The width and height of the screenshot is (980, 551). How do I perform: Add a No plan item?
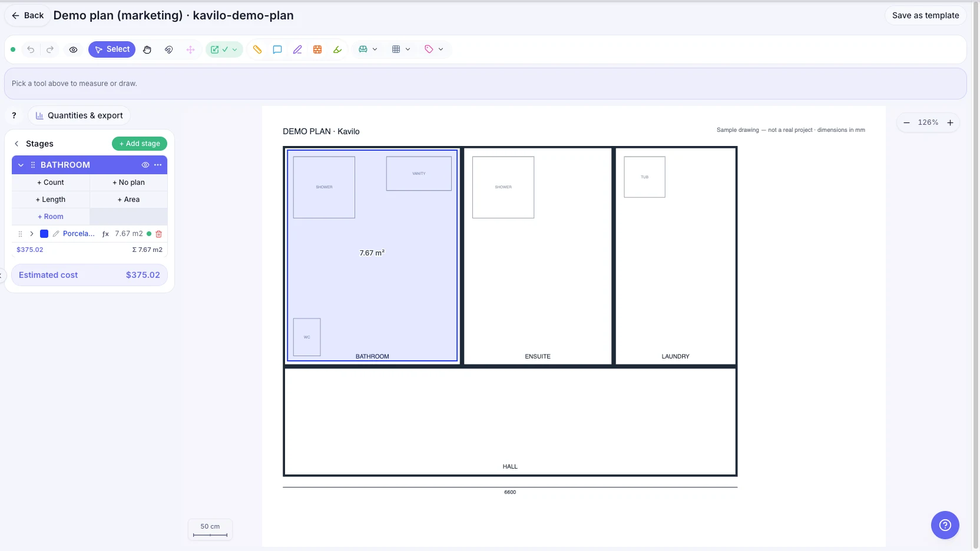point(128,182)
